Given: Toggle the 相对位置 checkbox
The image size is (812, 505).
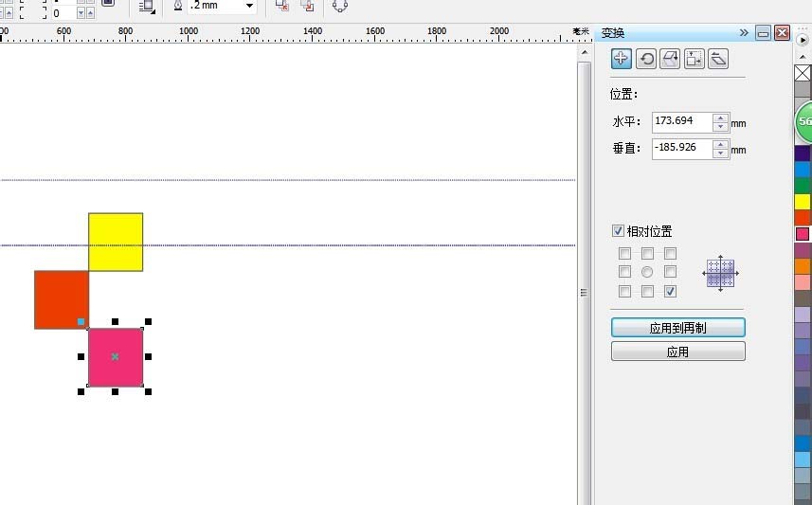Looking at the screenshot, I should coord(618,230).
